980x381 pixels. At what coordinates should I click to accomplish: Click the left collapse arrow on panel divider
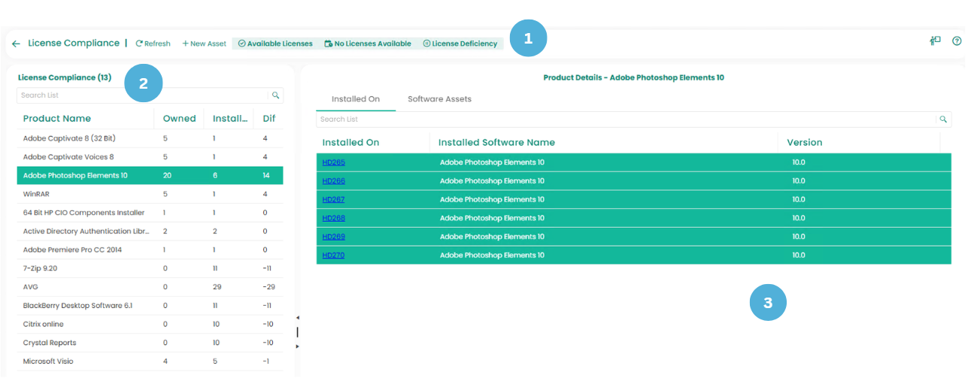coord(297,319)
